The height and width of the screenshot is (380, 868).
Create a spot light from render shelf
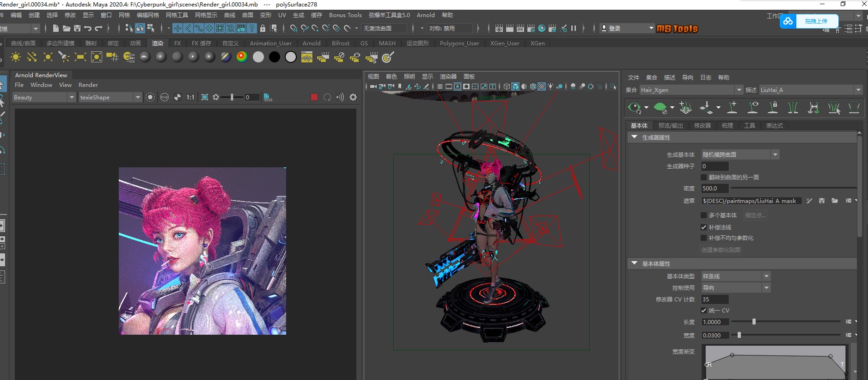pyautogui.click(x=64, y=57)
